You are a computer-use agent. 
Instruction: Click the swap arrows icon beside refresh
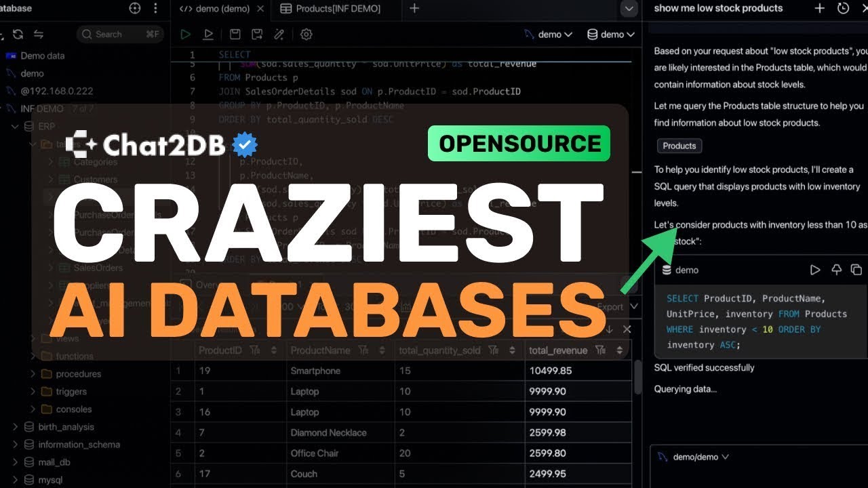(39, 34)
